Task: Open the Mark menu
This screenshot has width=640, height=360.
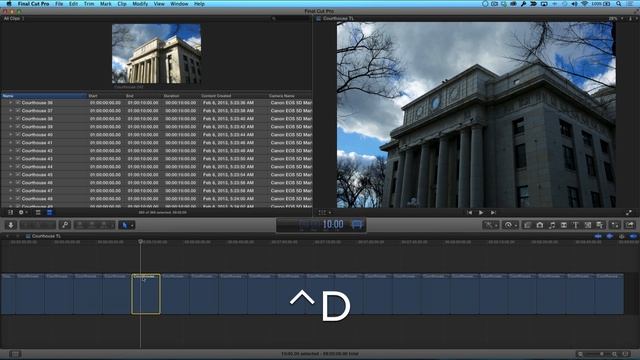Action: tap(106, 4)
